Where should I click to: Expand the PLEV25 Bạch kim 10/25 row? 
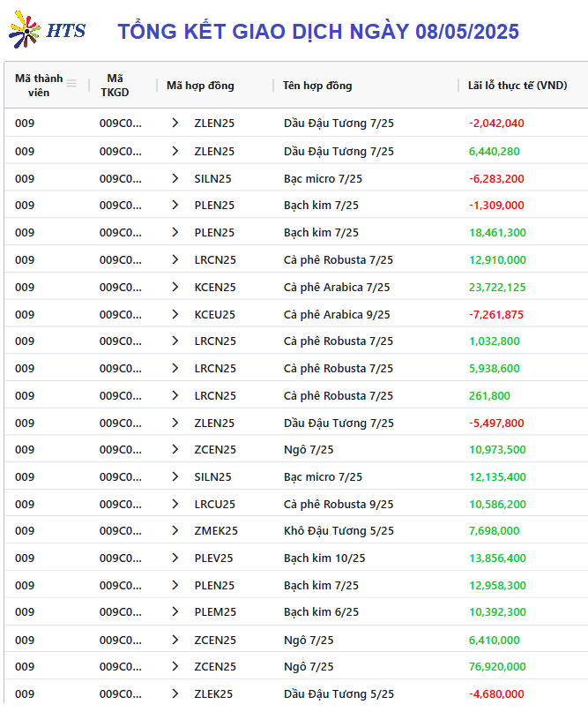175,558
